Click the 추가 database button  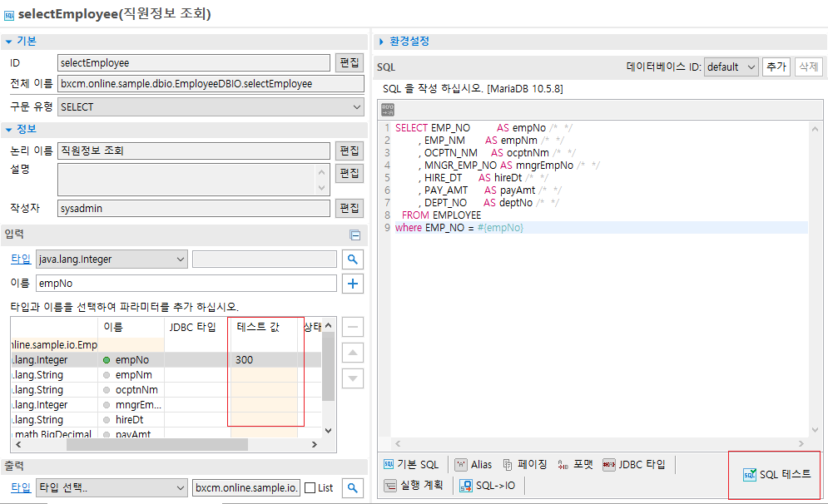[x=776, y=67]
